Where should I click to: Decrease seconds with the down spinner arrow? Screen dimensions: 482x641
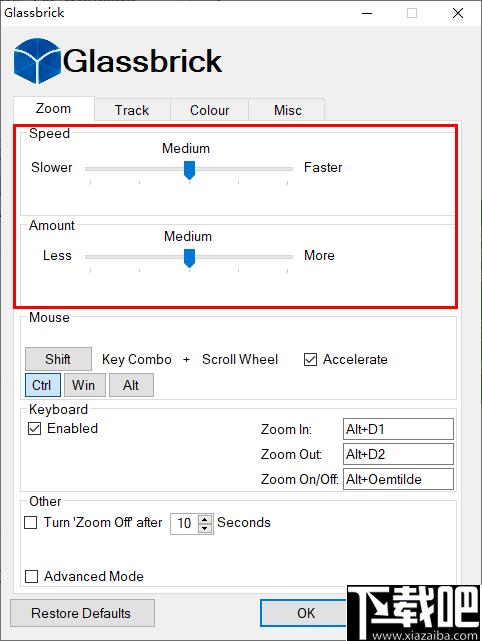pos(205,528)
